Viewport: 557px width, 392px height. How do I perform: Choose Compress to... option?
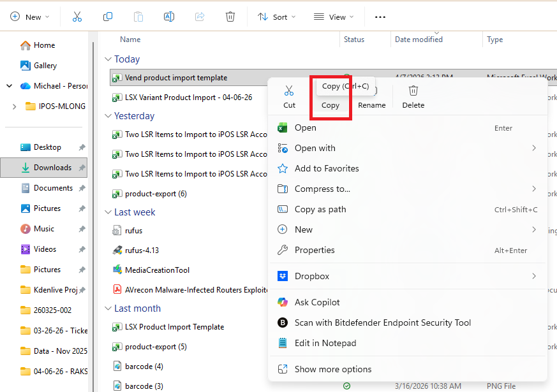(x=407, y=189)
